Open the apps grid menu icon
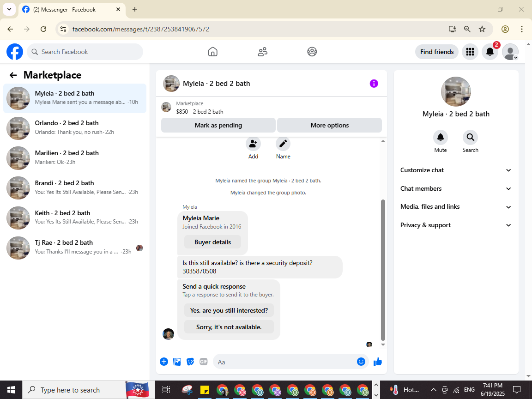 point(470,52)
